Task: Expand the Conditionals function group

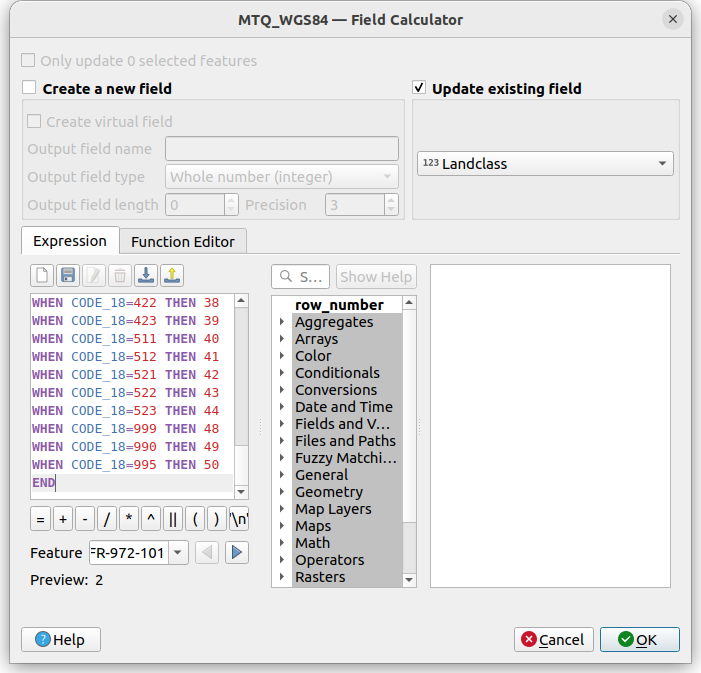Action: coord(282,372)
